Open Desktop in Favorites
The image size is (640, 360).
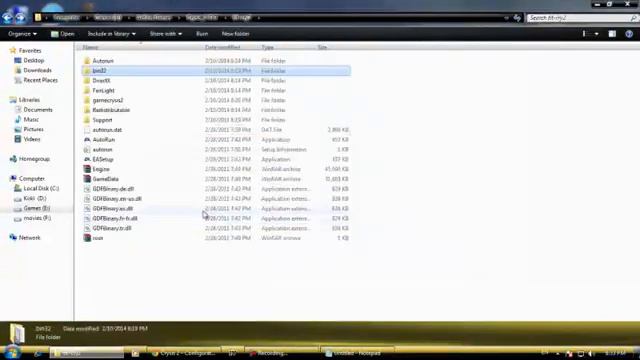coord(33,60)
